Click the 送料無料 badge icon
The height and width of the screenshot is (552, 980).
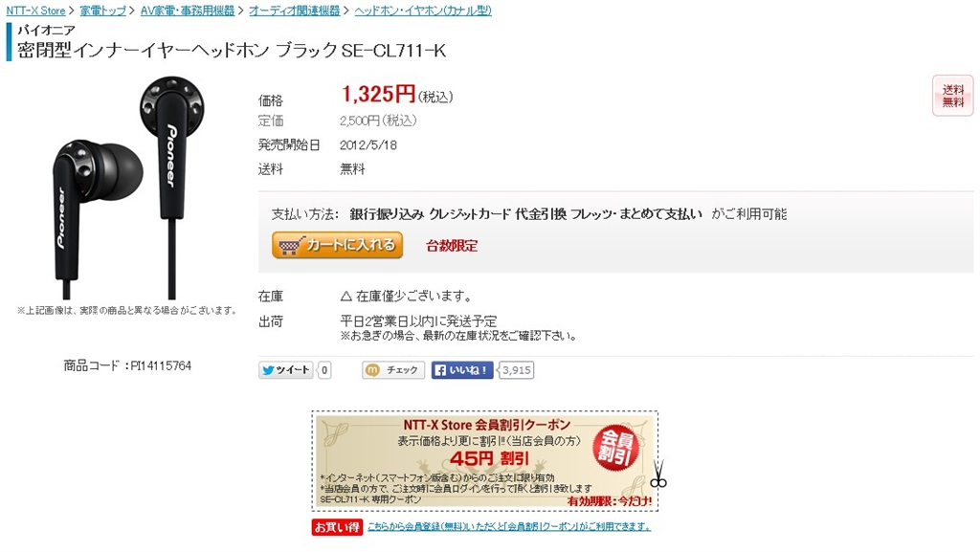tap(953, 96)
